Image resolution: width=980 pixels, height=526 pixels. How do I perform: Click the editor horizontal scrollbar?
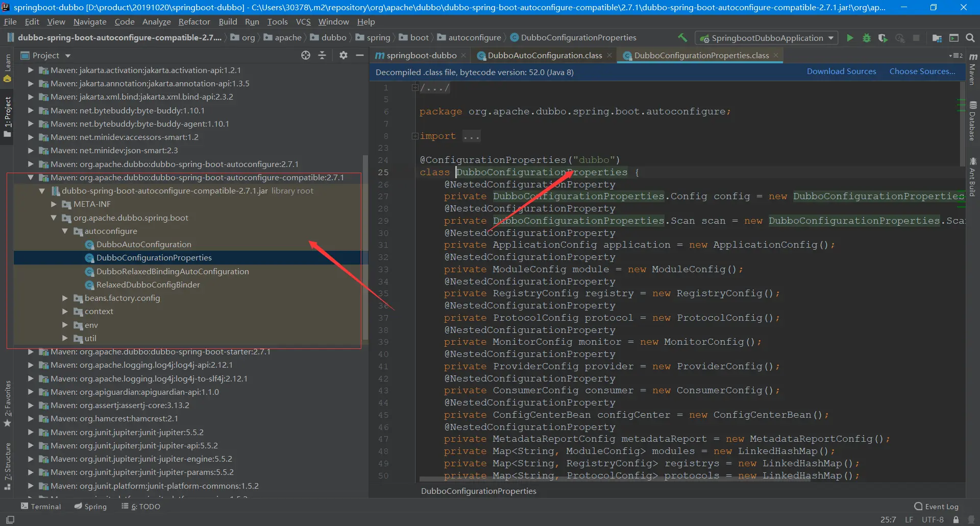pyautogui.click(x=615, y=480)
